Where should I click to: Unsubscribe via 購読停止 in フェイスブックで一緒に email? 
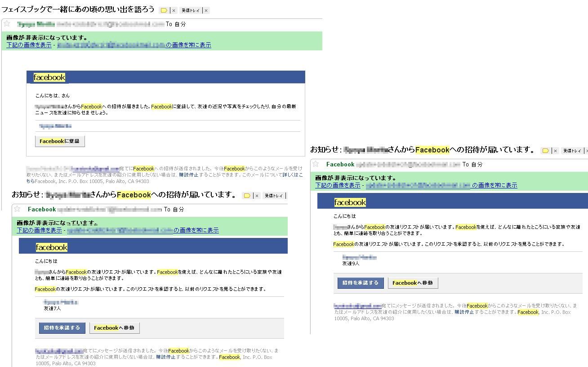[x=188, y=175]
